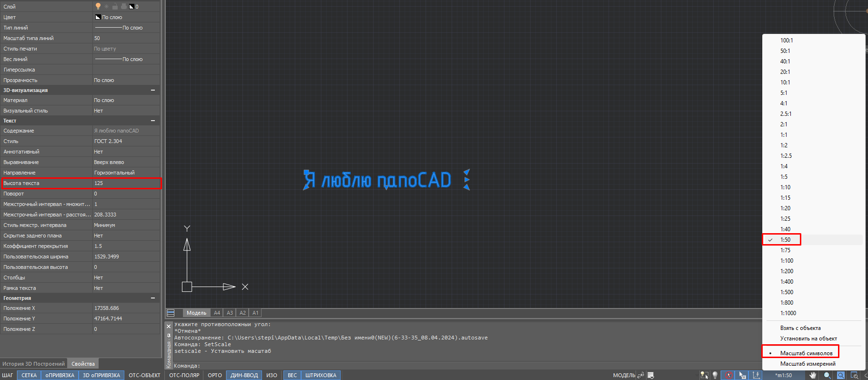Image resolution: width=868 pixels, height=380 pixels.
Task: Click the color swatch in the Цвет row
Action: [x=98, y=17]
